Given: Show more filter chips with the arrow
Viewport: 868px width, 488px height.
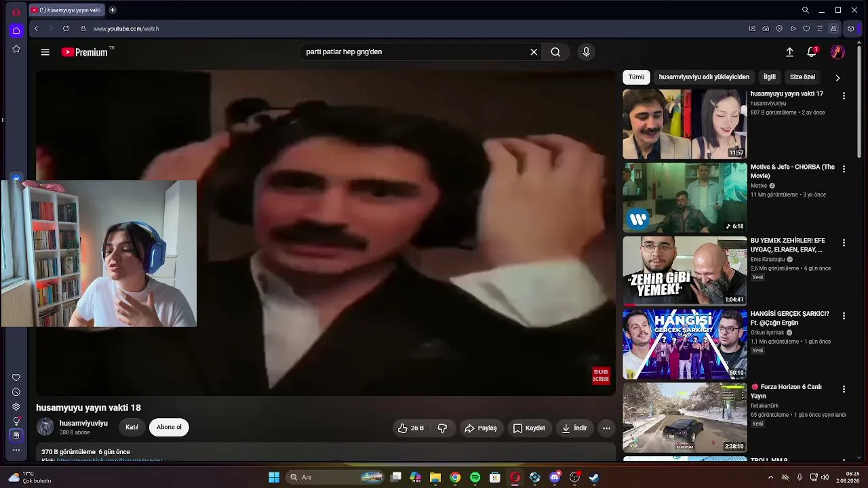Looking at the screenshot, I should click(837, 77).
